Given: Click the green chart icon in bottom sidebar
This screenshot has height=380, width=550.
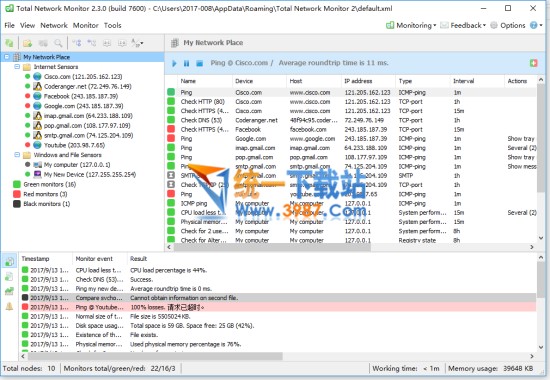Looking at the screenshot, I should (9, 291).
